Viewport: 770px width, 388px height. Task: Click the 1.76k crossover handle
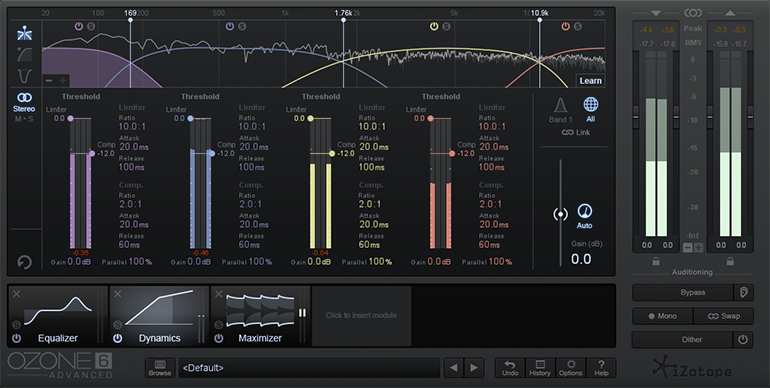pos(343,20)
